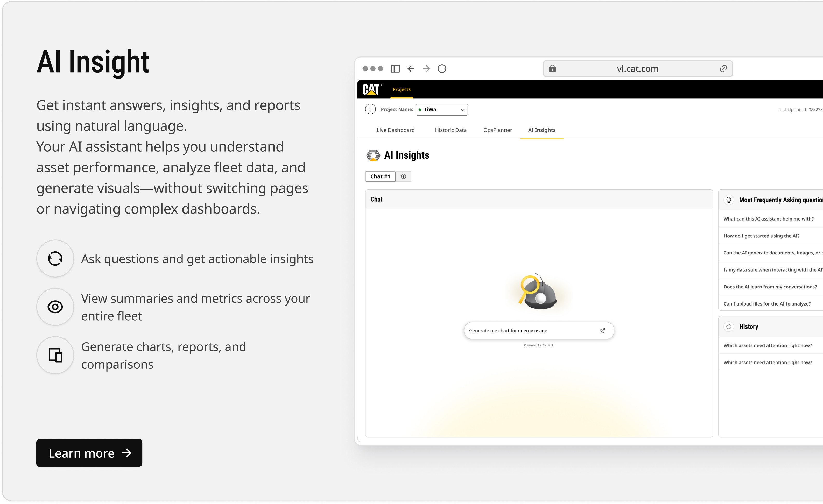The width and height of the screenshot is (823, 504).
Task: Click the lock icon in address bar
Action: pyautogui.click(x=552, y=68)
